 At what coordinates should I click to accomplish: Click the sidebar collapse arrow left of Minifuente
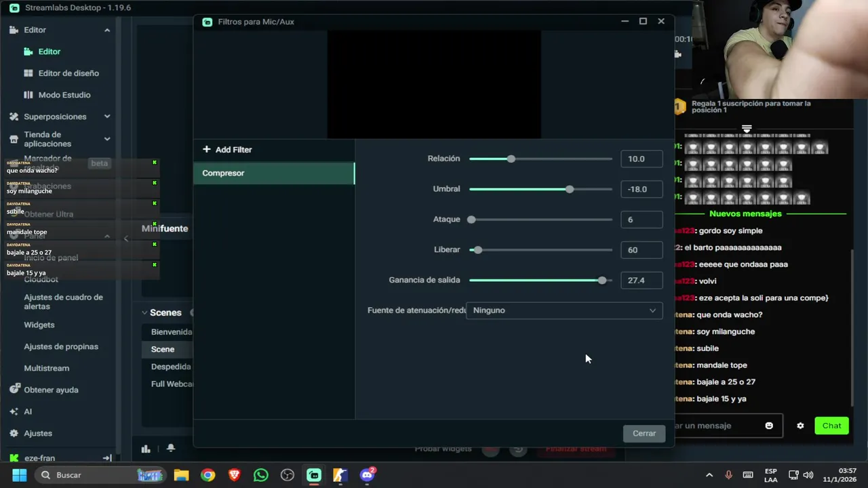click(125, 238)
